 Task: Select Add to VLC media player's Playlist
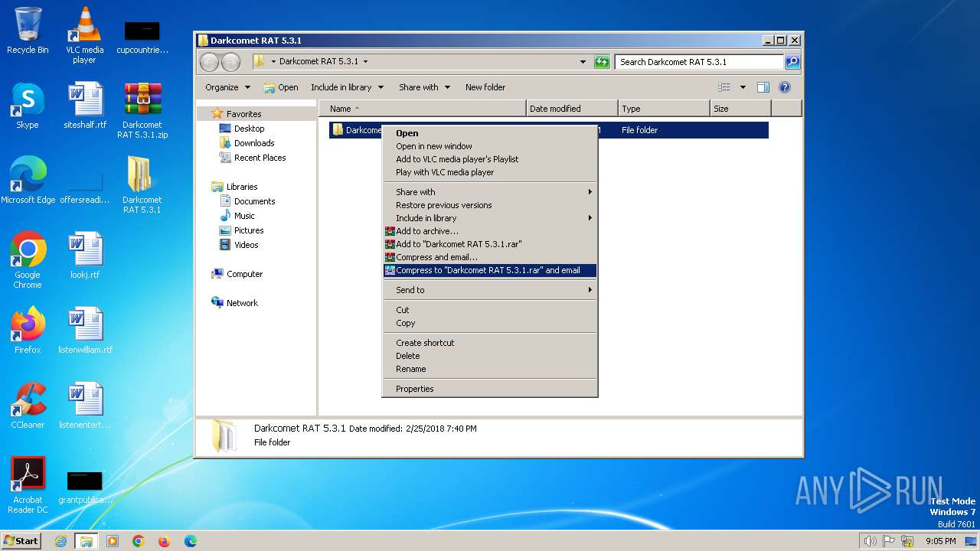(x=490, y=159)
